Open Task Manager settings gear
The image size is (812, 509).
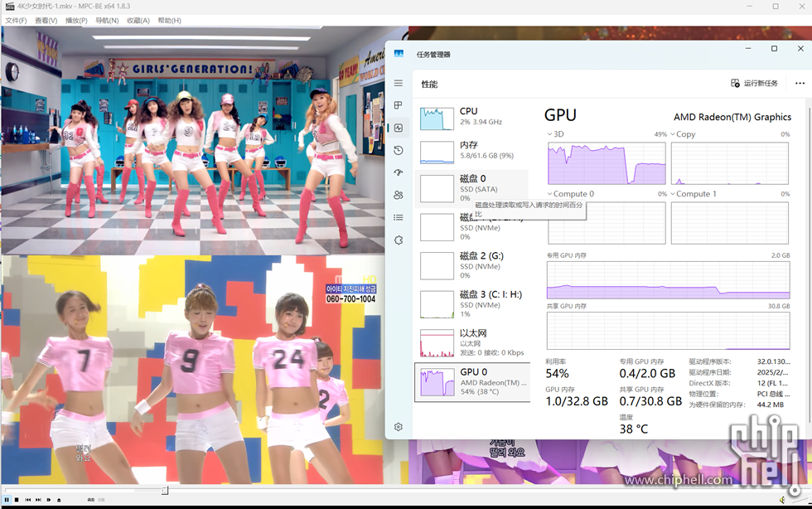(399, 427)
